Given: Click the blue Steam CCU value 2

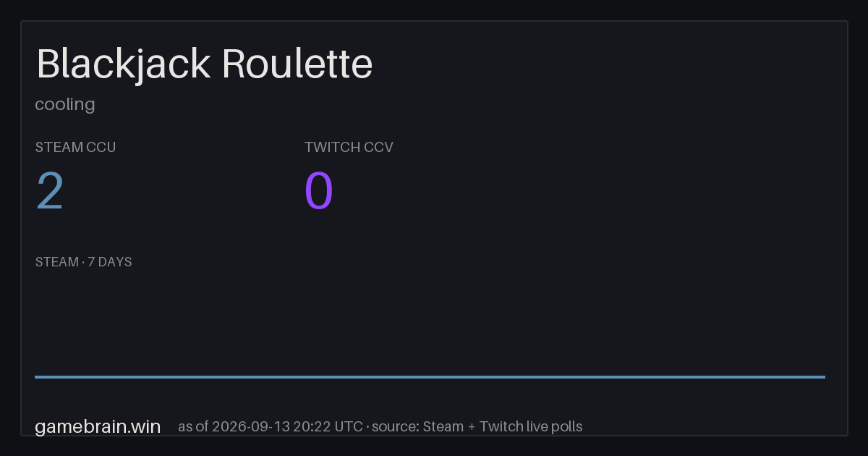Looking at the screenshot, I should click(x=50, y=191).
